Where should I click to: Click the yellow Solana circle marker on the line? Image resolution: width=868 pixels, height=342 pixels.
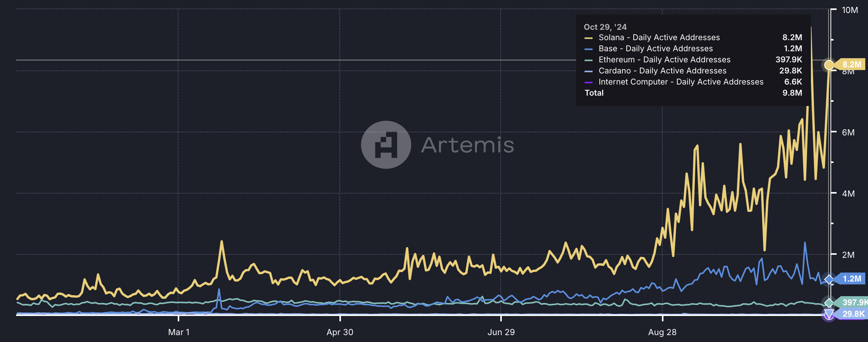point(829,65)
